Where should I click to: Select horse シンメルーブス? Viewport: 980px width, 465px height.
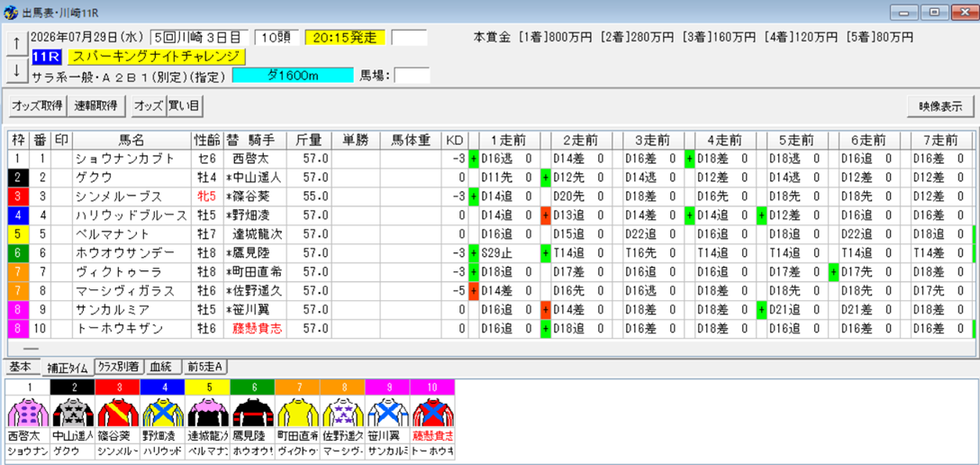(132, 196)
